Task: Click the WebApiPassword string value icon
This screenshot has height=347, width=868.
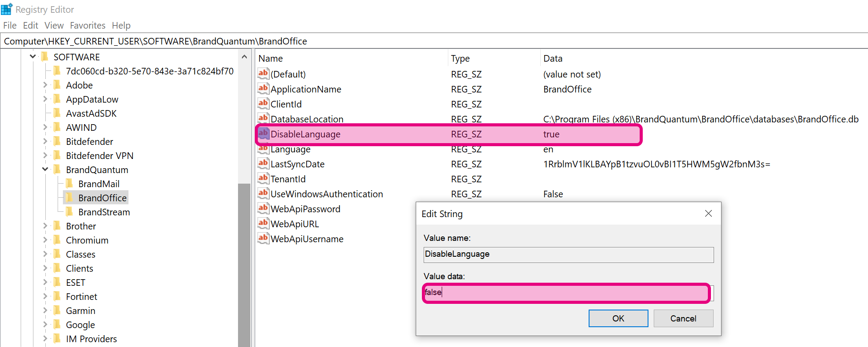Action: pyautogui.click(x=263, y=208)
